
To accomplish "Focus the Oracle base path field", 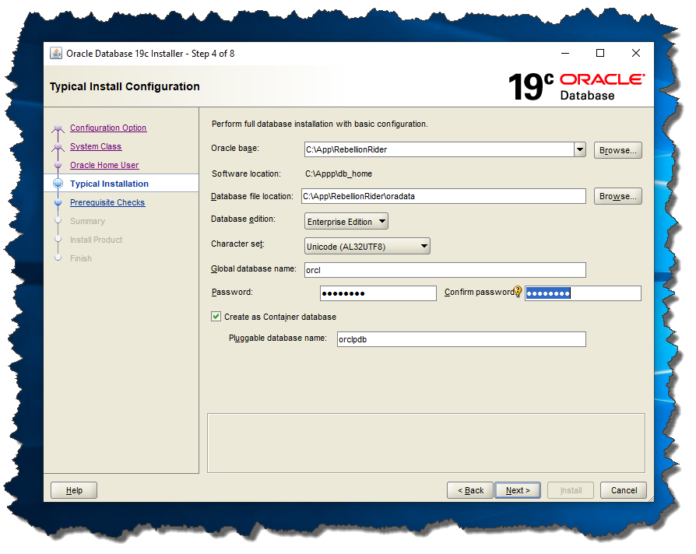I will click(x=439, y=150).
